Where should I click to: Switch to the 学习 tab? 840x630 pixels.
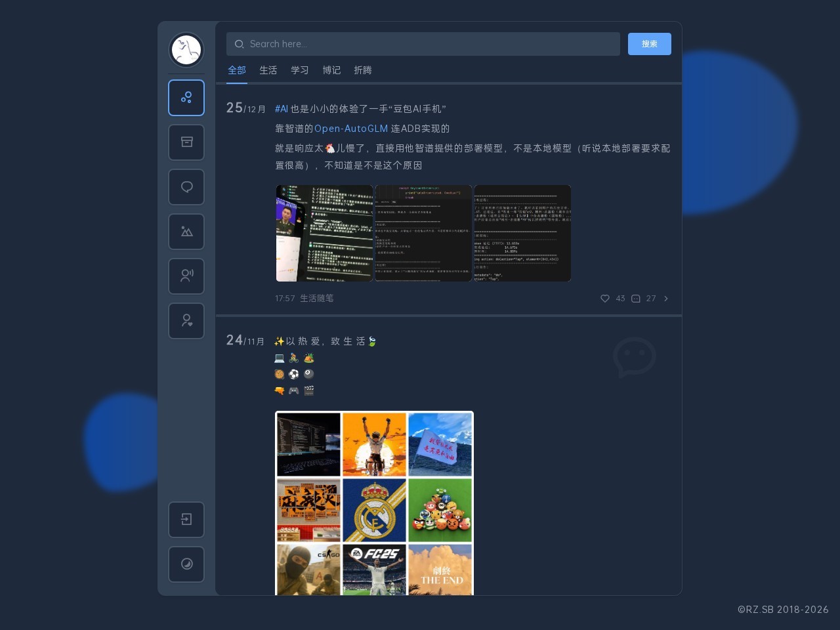click(x=300, y=70)
